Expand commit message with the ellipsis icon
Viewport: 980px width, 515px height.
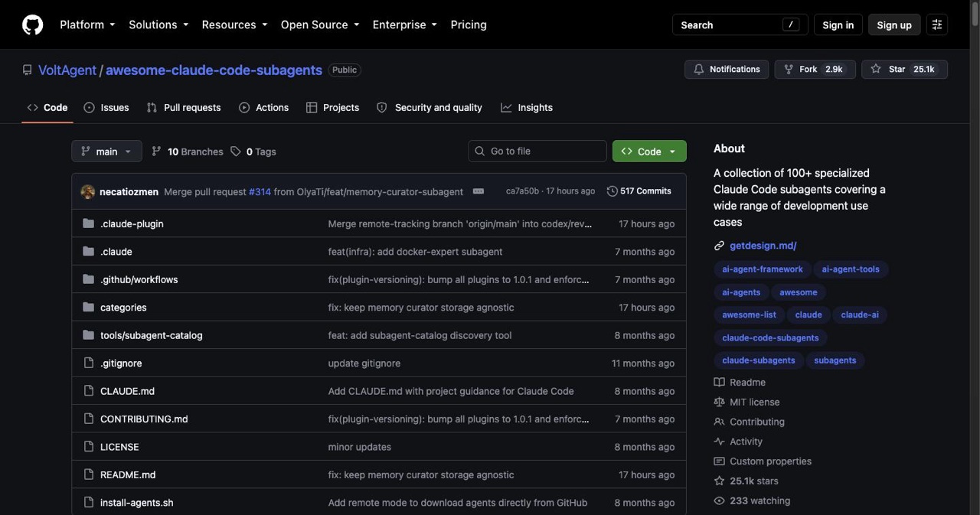point(479,191)
